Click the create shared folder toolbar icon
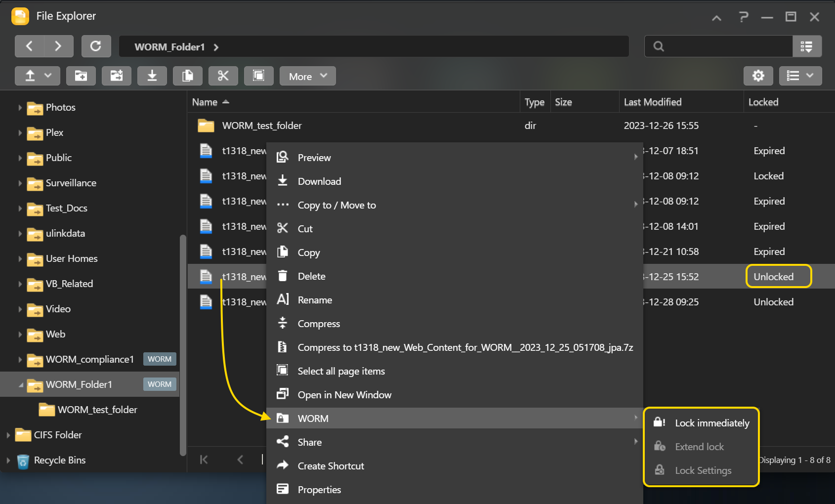Screen dimensions: 835x504 click(x=117, y=76)
